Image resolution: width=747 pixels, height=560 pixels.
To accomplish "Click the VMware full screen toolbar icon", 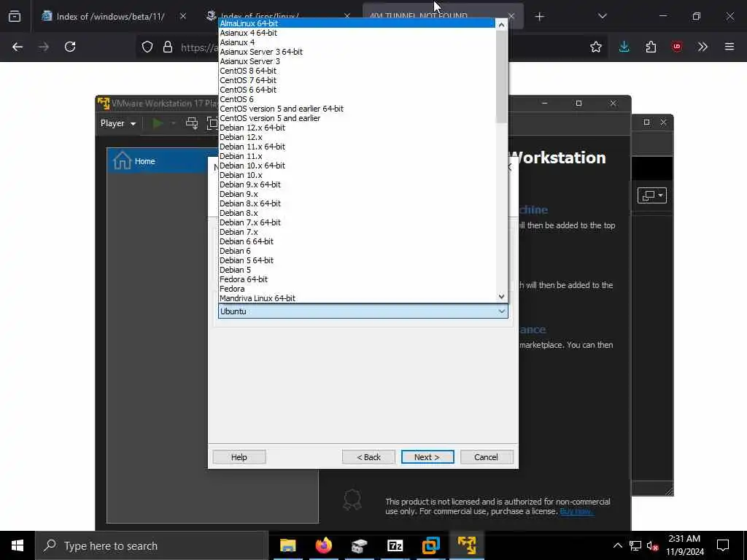I will [212, 123].
